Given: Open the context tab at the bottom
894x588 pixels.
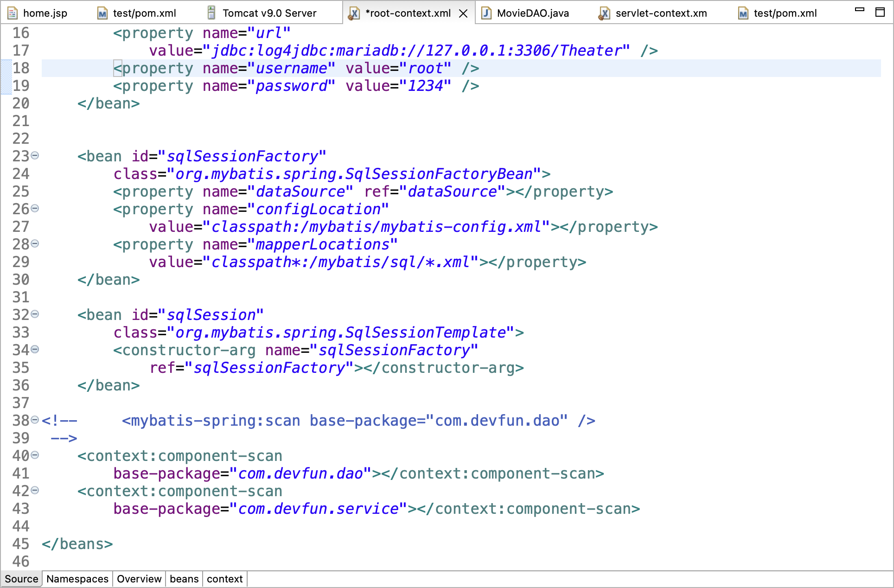Looking at the screenshot, I should click(225, 579).
